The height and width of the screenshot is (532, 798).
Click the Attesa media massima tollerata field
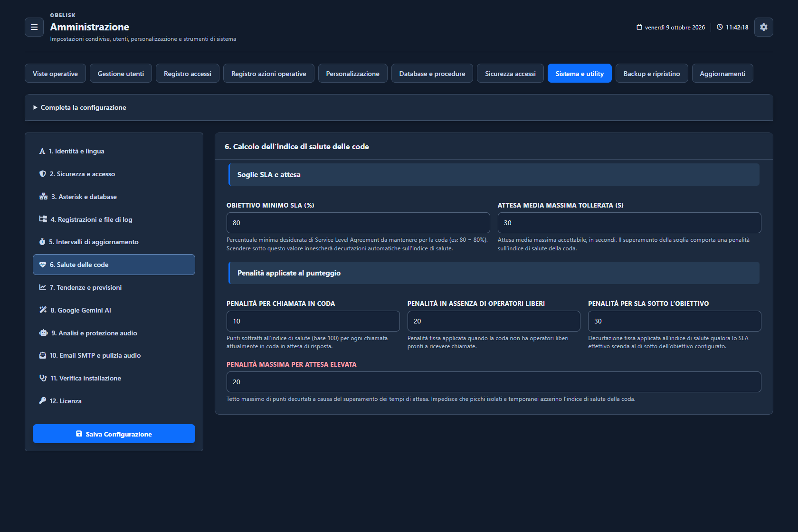[629, 223]
